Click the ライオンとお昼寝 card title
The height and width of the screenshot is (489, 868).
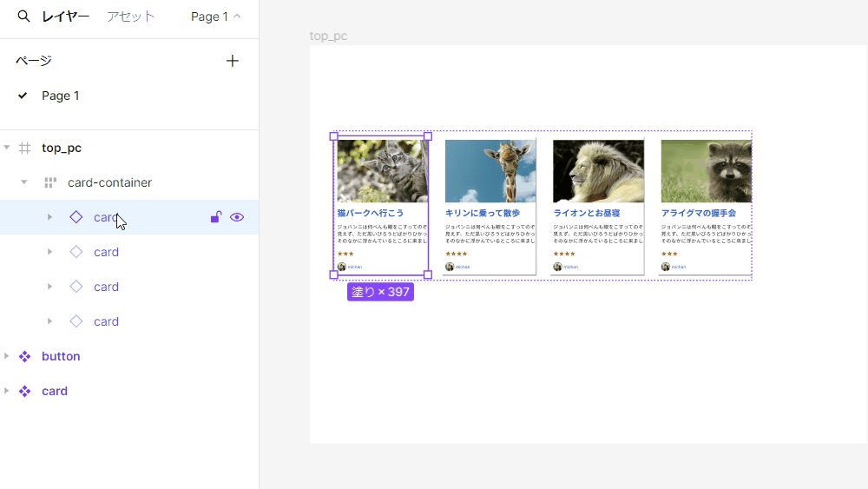pyautogui.click(x=587, y=213)
